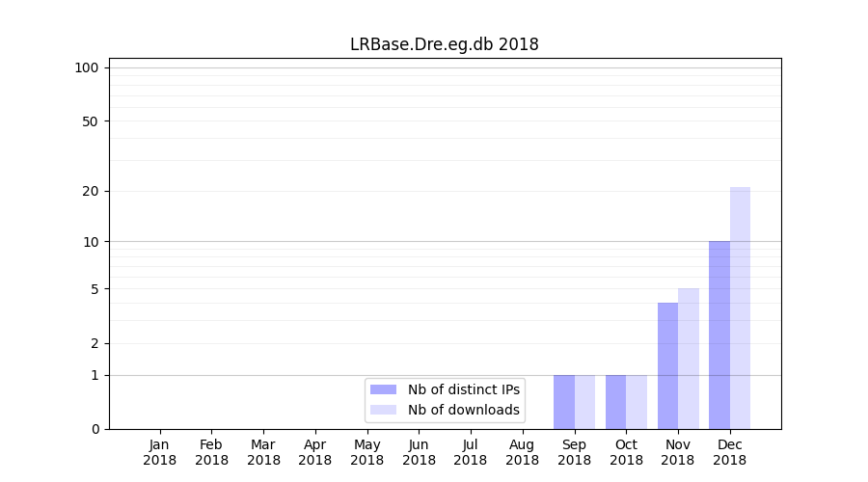This screenshot has width=868, height=482.
Task: Click the Dec 2018 x-axis label
Action: pos(730,452)
